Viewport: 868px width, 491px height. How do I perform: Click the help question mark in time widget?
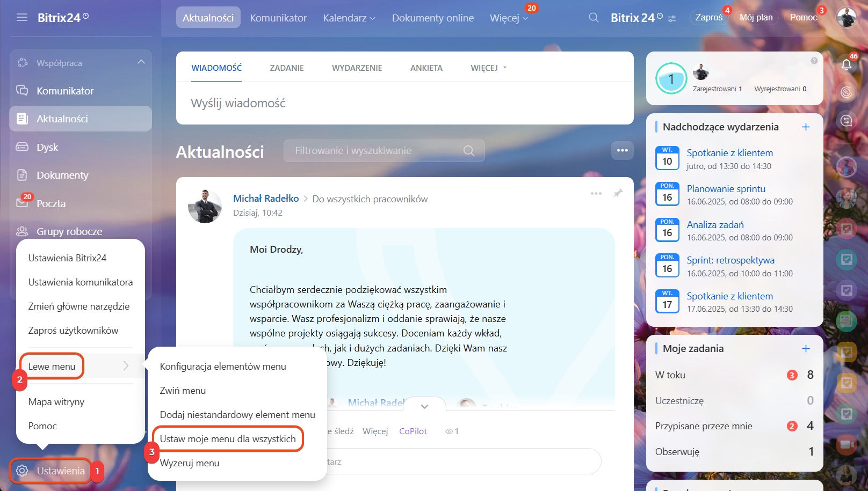pyautogui.click(x=814, y=61)
